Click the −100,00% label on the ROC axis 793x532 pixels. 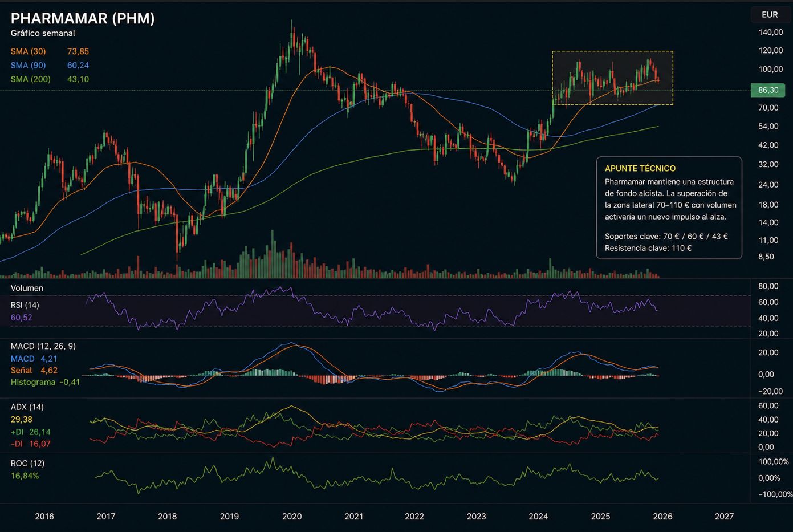775,494
